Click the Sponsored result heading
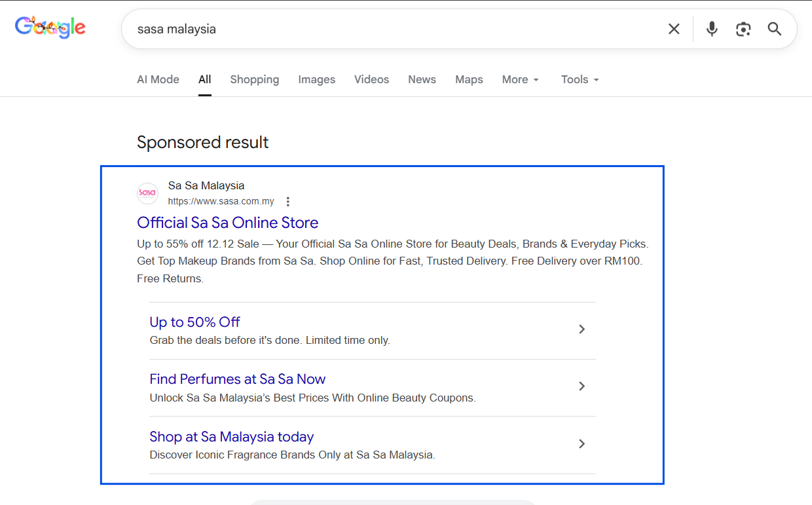The image size is (812, 505). pyautogui.click(x=203, y=142)
